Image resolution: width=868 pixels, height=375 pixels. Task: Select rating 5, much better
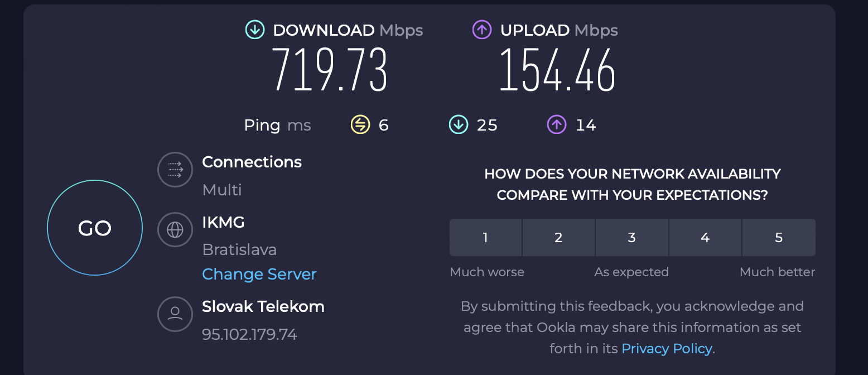pyautogui.click(x=779, y=238)
